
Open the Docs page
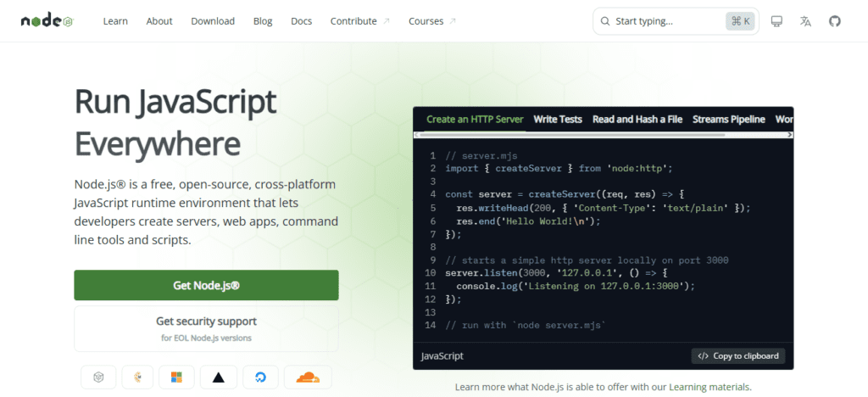pyautogui.click(x=301, y=21)
